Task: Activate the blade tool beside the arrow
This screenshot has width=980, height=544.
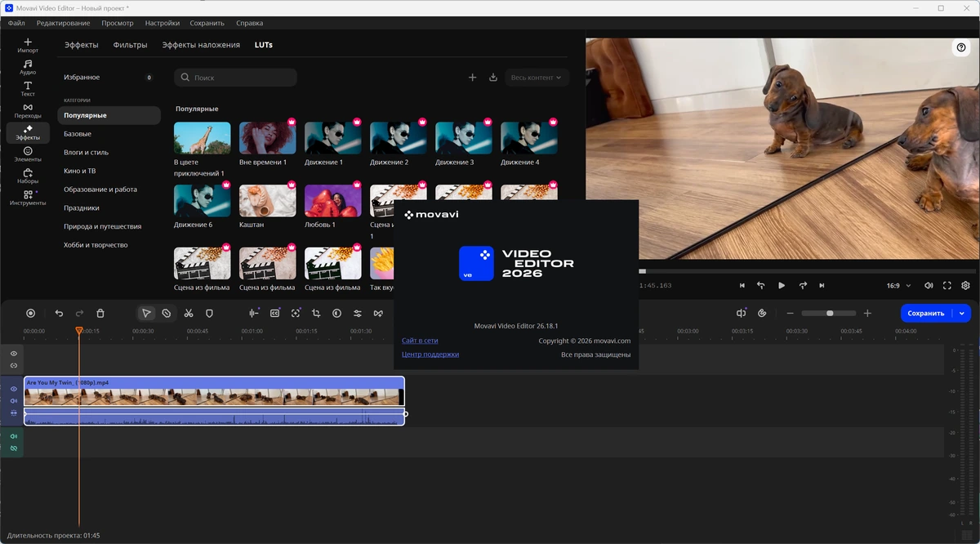Action: click(x=167, y=313)
